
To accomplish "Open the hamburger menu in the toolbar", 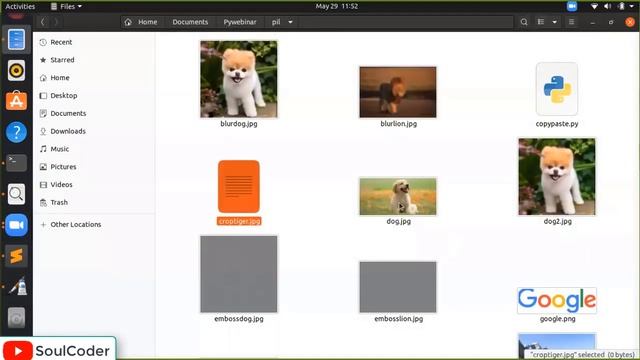I will (571, 22).
